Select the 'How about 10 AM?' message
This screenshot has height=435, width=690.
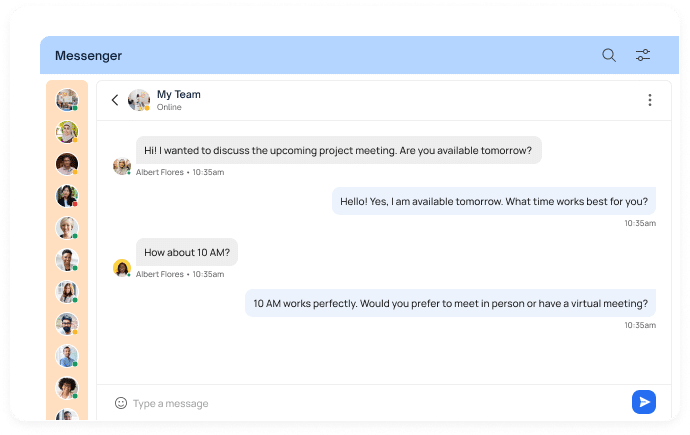click(x=187, y=252)
